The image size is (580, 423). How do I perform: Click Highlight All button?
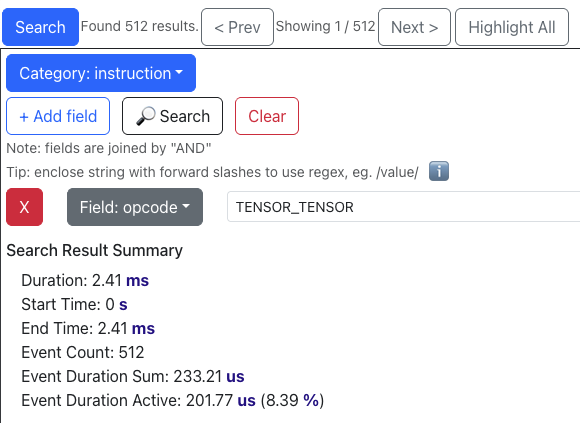point(512,27)
